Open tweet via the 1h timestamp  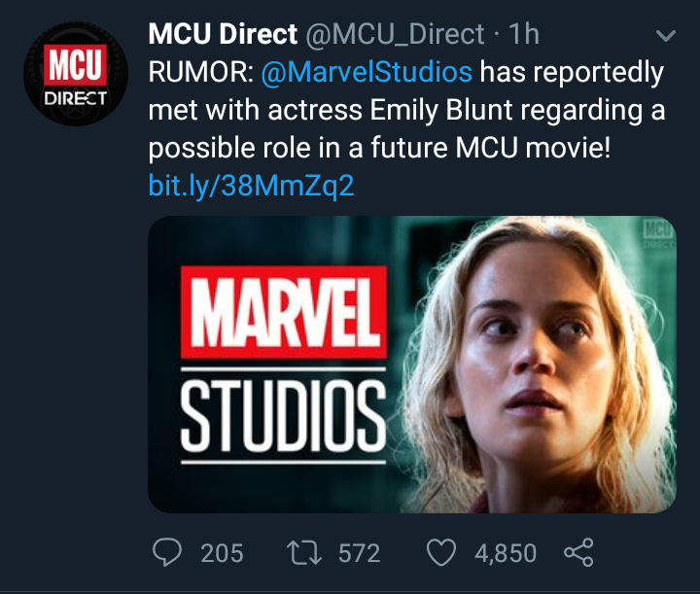524,35
